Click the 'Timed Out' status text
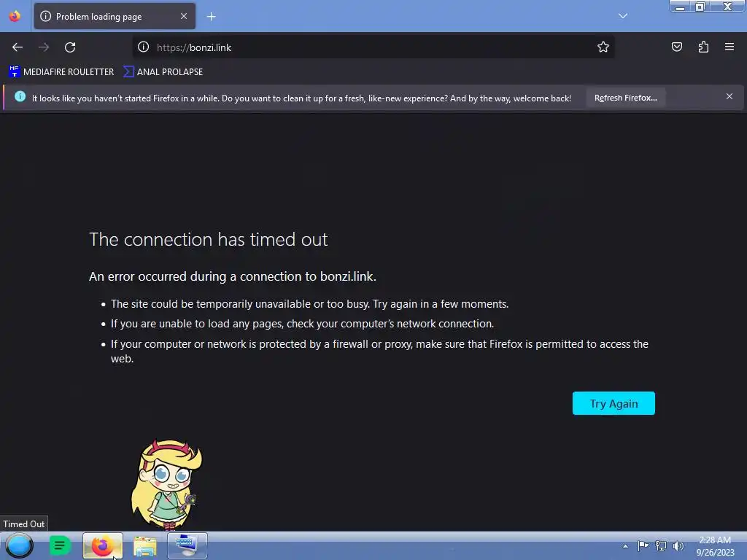Viewport: 747px width, 560px height. (x=24, y=524)
